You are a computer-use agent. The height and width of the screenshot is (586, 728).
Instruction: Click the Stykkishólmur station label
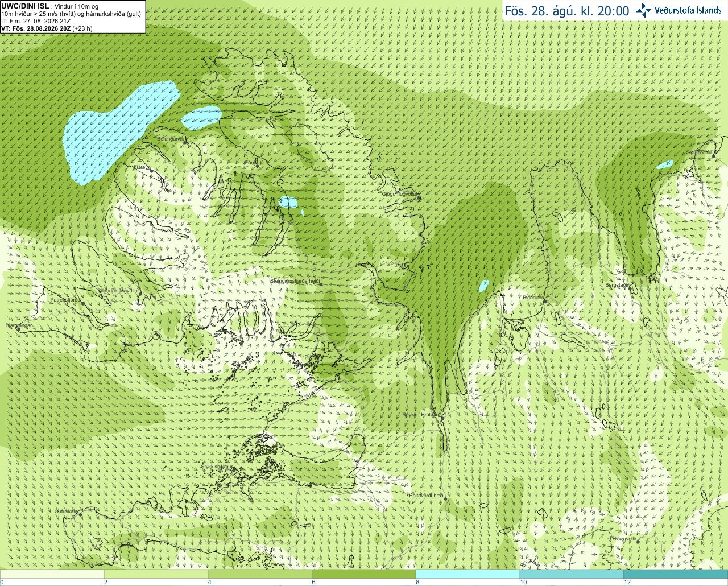click(217, 467)
